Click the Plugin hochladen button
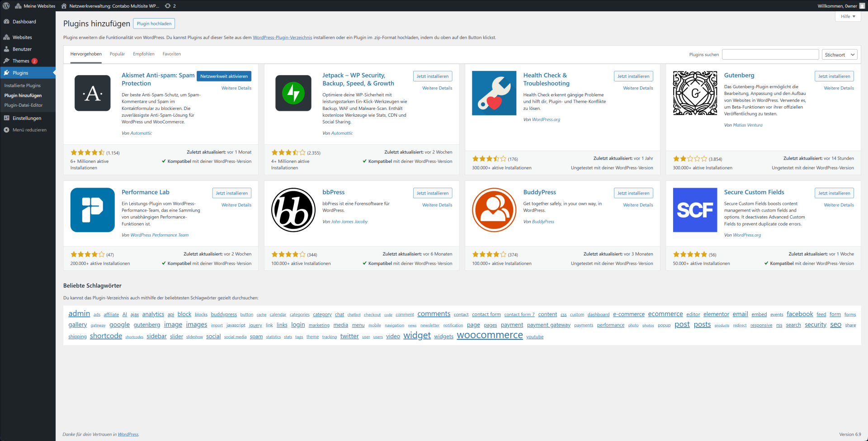This screenshot has width=868, height=441. pyautogui.click(x=154, y=23)
